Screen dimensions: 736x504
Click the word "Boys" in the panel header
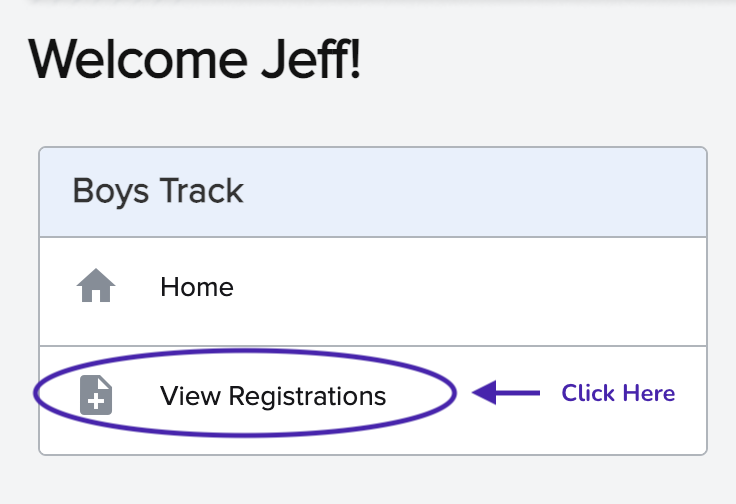tap(103, 192)
